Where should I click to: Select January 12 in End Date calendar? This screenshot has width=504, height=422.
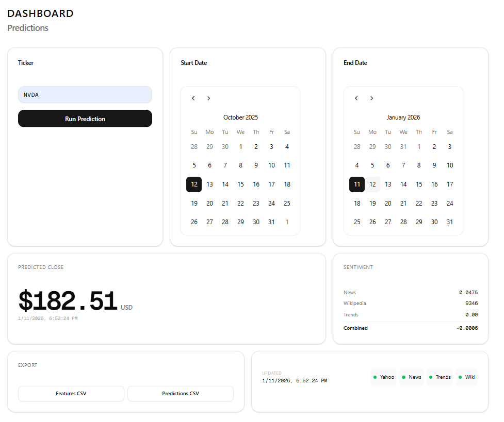pos(372,184)
